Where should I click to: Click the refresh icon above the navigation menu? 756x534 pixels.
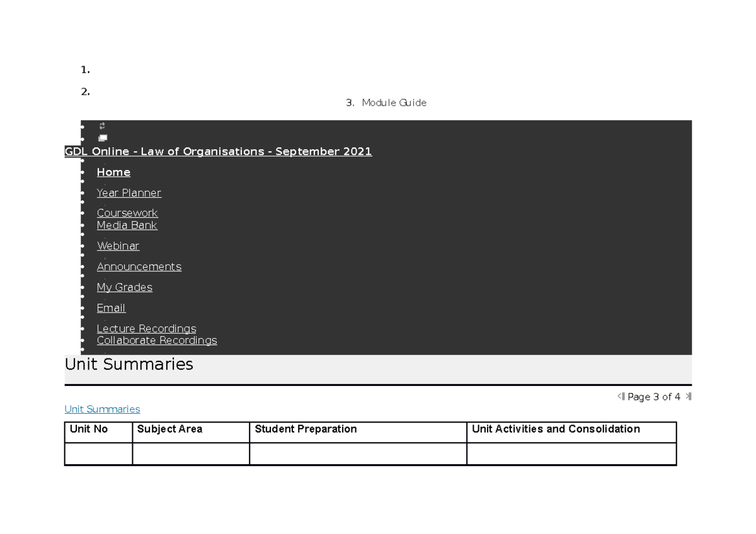[x=101, y=126]
